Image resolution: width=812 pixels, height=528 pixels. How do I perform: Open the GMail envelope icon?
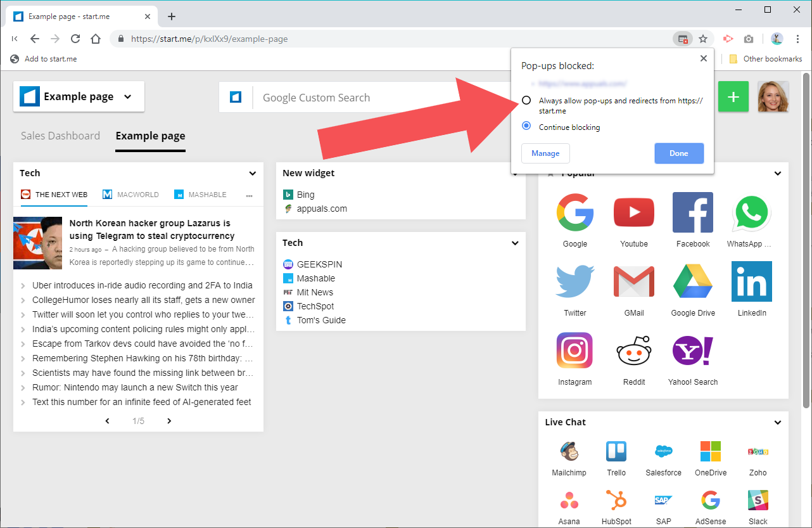[x=634, y=281]
